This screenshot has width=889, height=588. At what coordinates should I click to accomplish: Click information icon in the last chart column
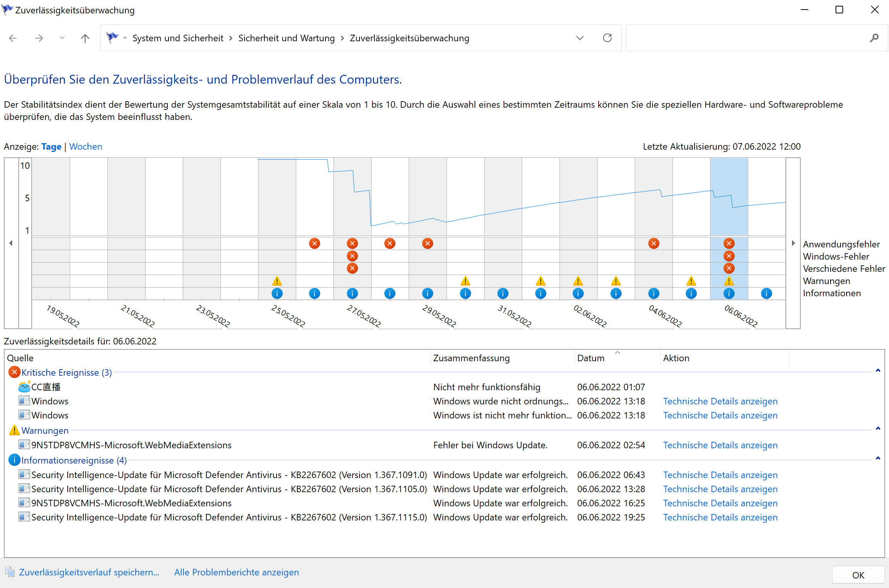click(x=766, y=293)
